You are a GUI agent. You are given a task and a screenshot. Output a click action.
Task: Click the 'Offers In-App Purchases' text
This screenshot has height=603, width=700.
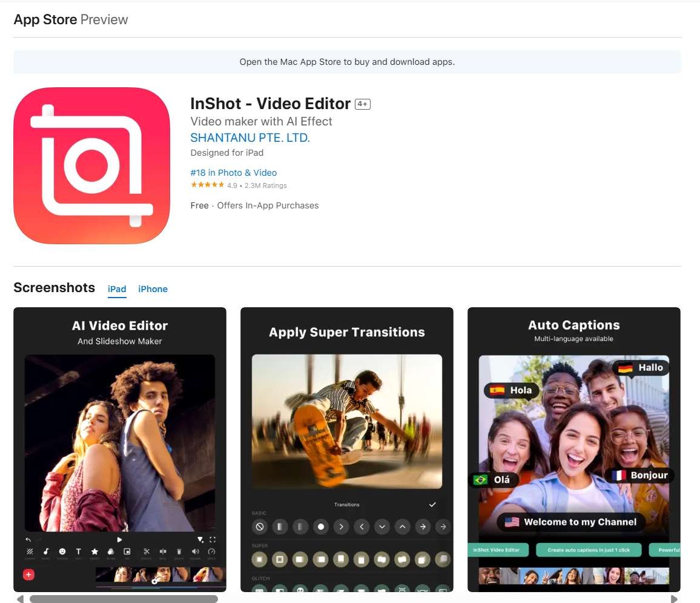268,205
